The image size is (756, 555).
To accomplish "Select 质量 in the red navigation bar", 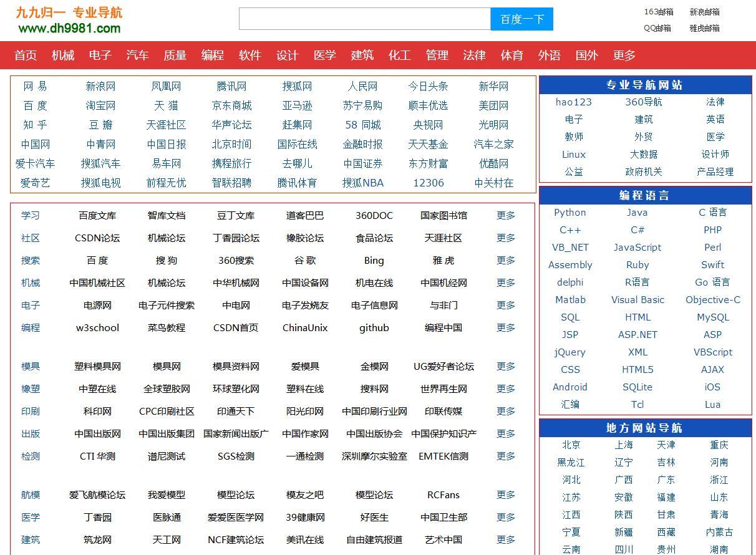I will [175, 55].
